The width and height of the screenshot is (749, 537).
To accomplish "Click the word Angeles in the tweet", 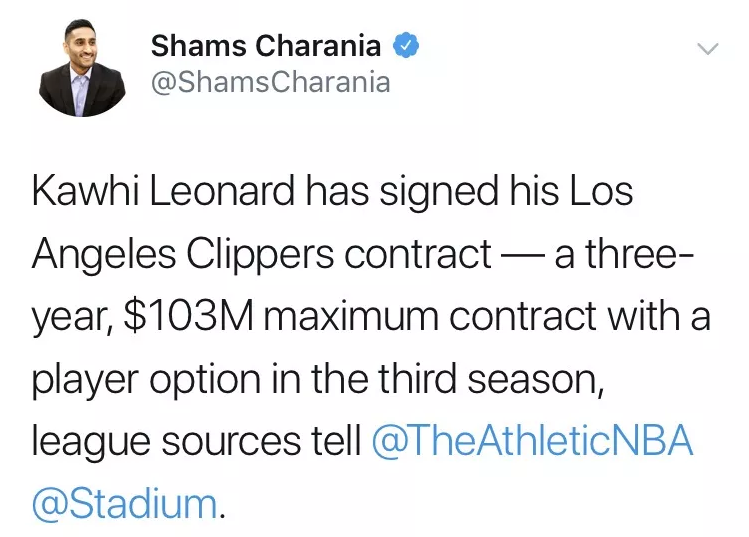I will [104, 255].
